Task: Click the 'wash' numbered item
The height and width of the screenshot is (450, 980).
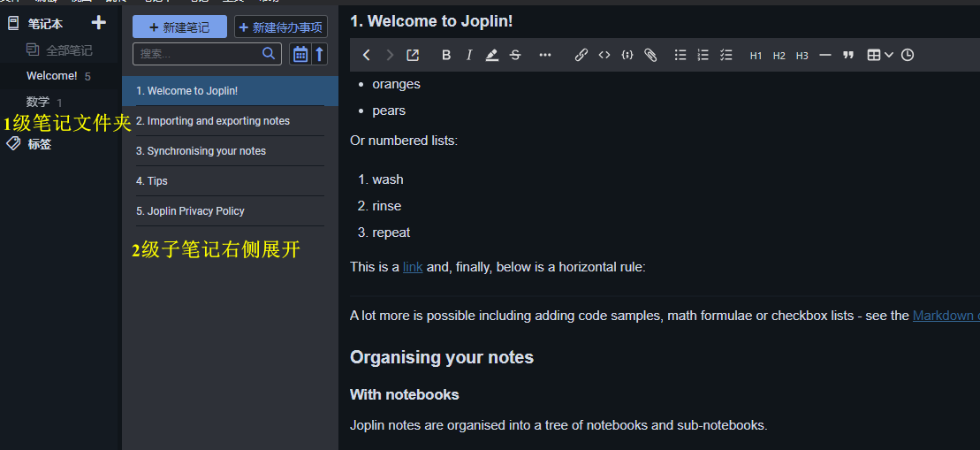Action: [388, 179]
